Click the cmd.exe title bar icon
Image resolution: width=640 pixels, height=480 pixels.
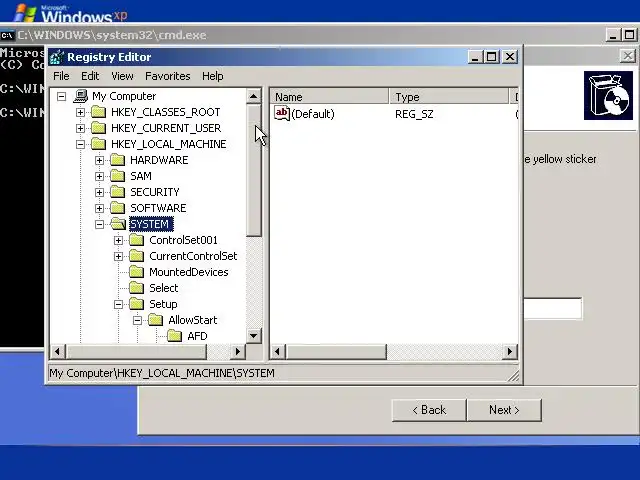[x=7, y=36]
